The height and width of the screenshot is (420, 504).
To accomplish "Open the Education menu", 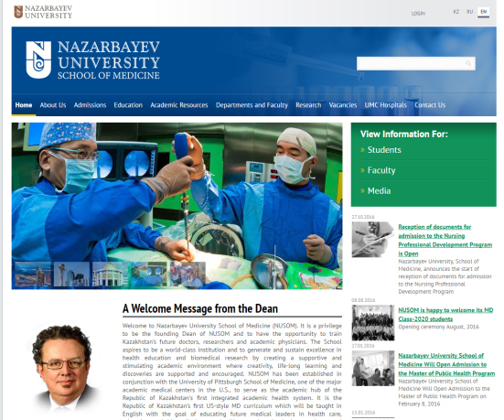I will tap(128, 105).
